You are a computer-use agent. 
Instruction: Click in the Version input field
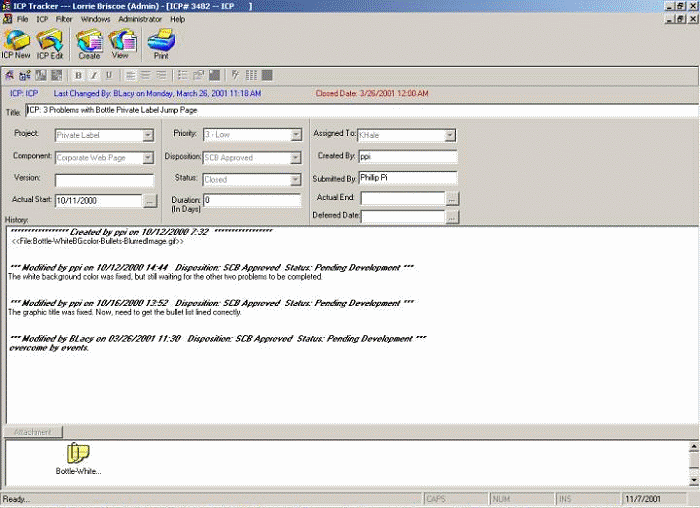[x=104, y=180]
